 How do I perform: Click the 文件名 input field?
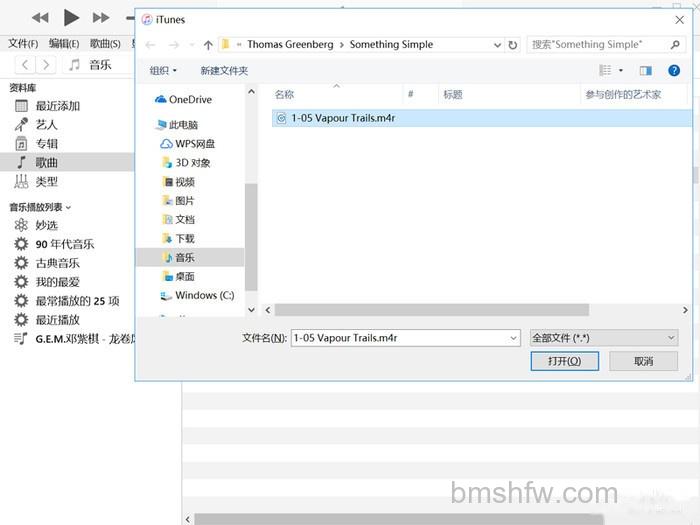(x=400, y=338)
